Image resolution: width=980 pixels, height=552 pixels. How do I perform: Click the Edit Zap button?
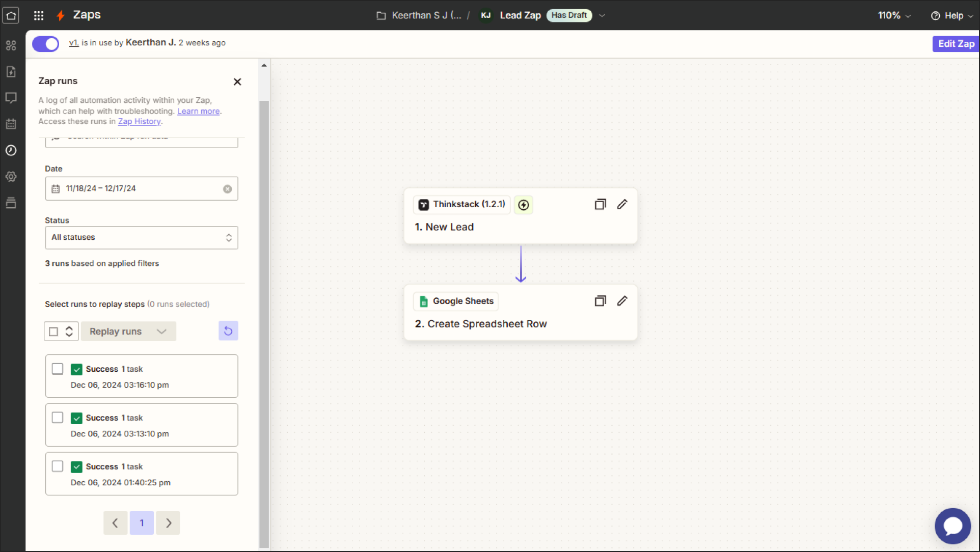[956, 44]
